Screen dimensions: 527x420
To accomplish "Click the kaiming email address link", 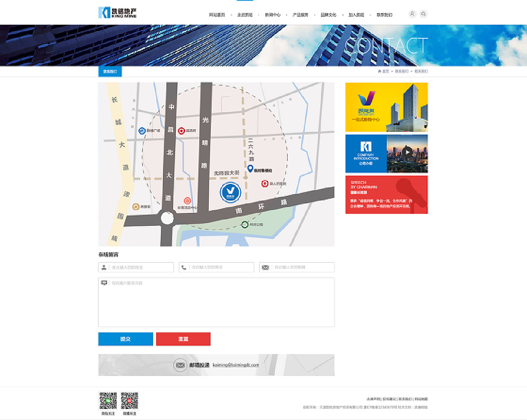I will pos(236,365).
